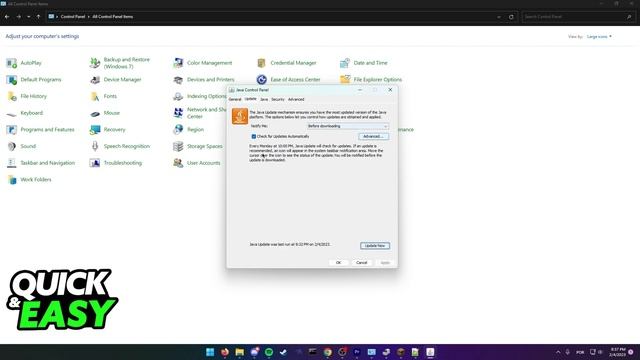Switch to the Java tab
This screenshot has height=360, width=640.
click(x=264, y=100)
